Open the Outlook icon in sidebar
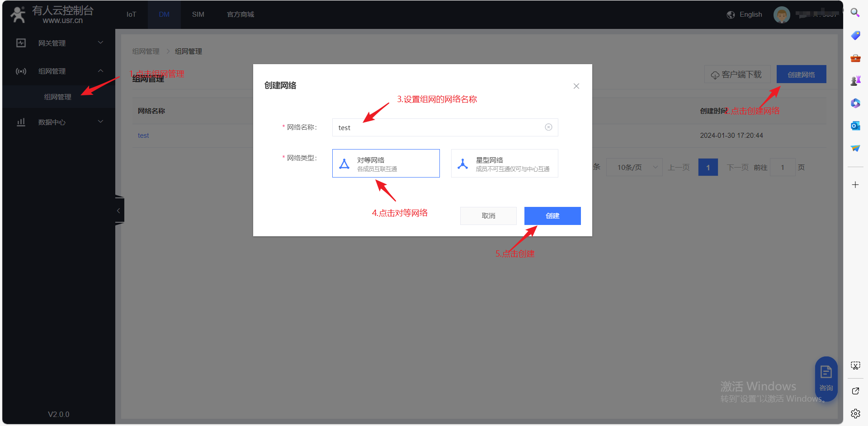The image size is (868, 426). coord(855,126)
